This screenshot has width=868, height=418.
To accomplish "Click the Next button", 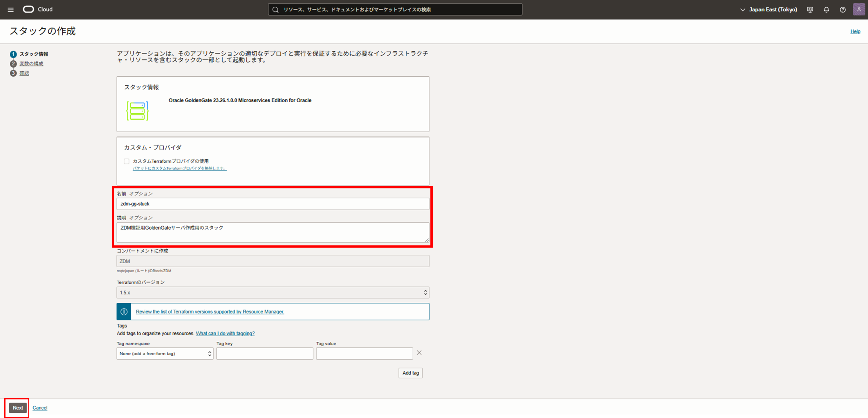I will click(x=18, y=408).
